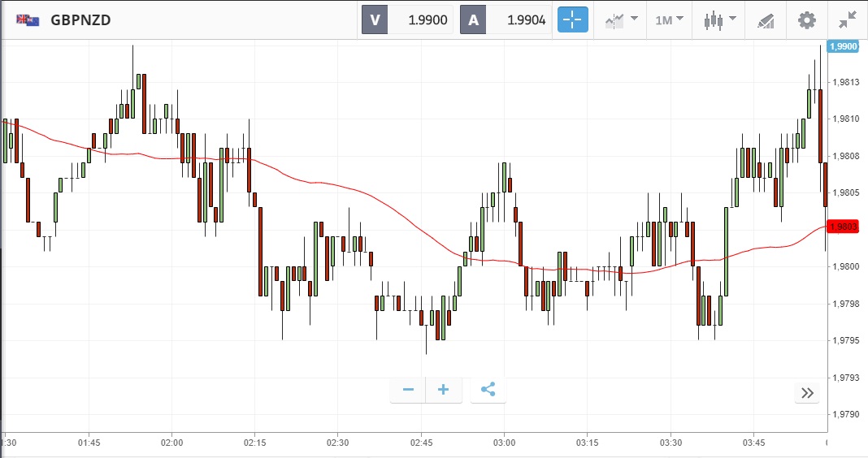This screenshot has width=868, height=458.
Task: Click the 02:15 time axis label
Action: tap(255, 443)
